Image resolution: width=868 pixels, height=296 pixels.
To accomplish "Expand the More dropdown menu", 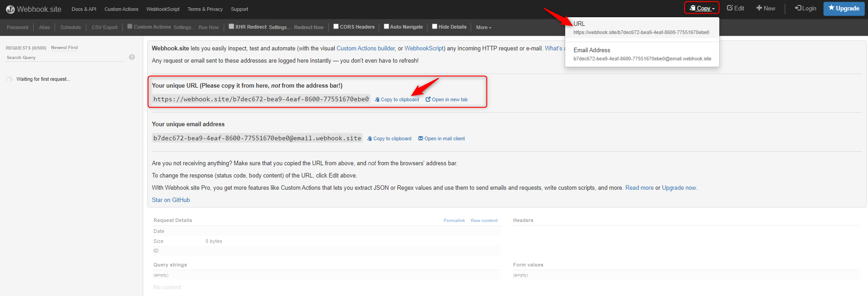I will click(x=483, y=27).
